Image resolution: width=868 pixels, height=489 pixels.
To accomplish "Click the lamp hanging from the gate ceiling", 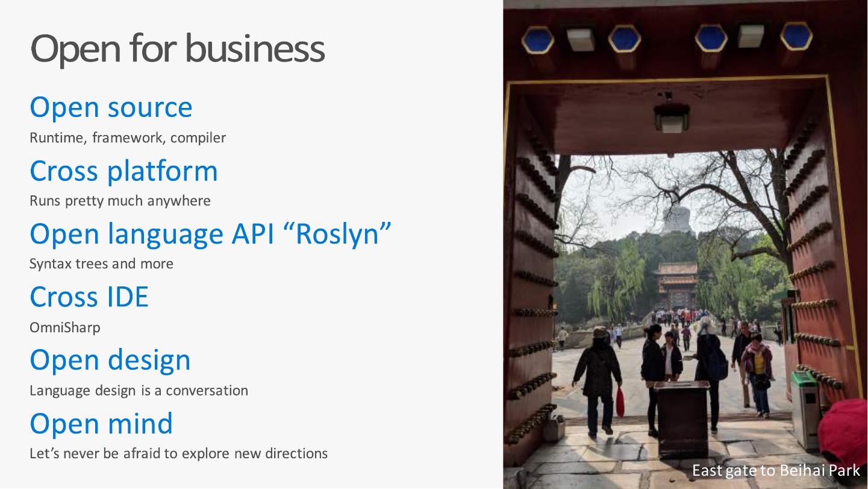I will click(672, 118).
